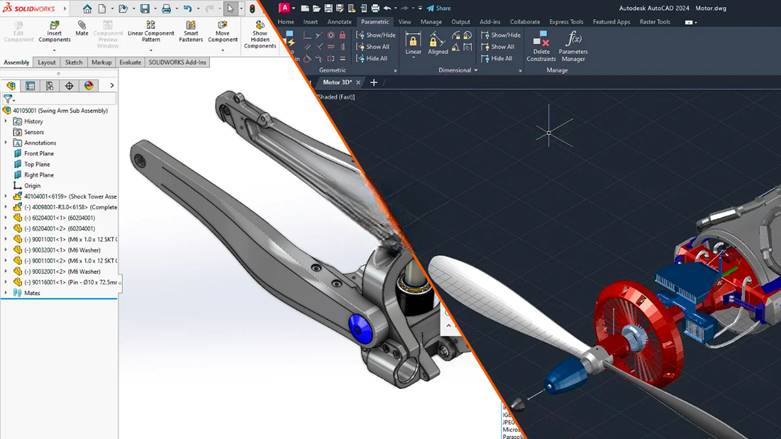Click the SolidWorks Print icon

pos(166,8)
